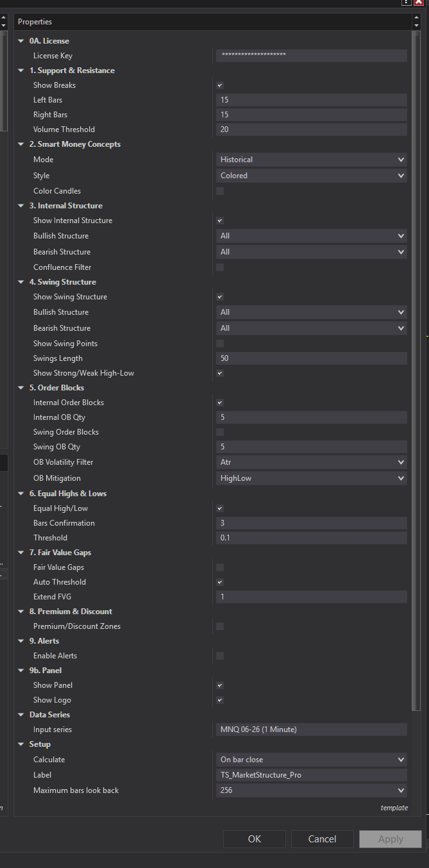Screen dimensions: 429x868
Task: Click the Right Bars value field
Action: point(312,115)
